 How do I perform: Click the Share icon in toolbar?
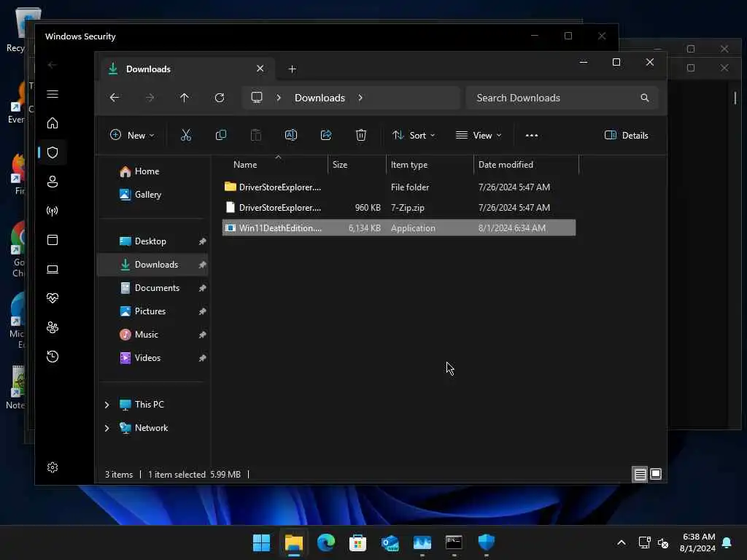[326, 135]
